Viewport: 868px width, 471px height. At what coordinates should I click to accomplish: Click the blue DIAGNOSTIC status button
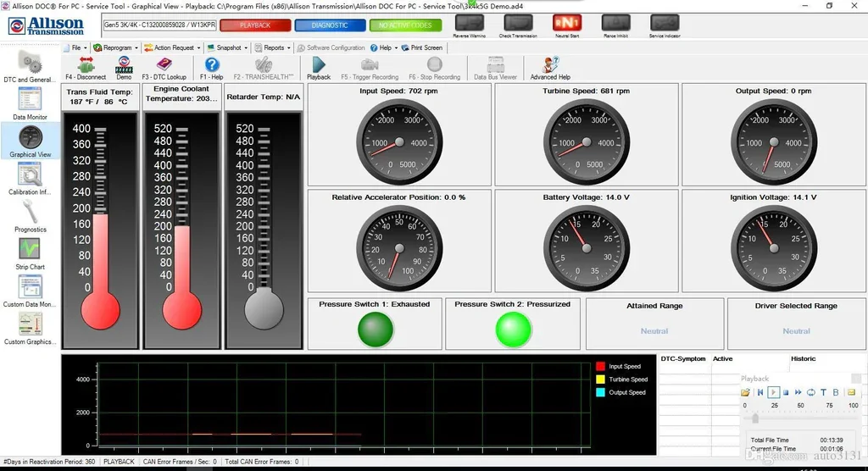click(330, 25)
